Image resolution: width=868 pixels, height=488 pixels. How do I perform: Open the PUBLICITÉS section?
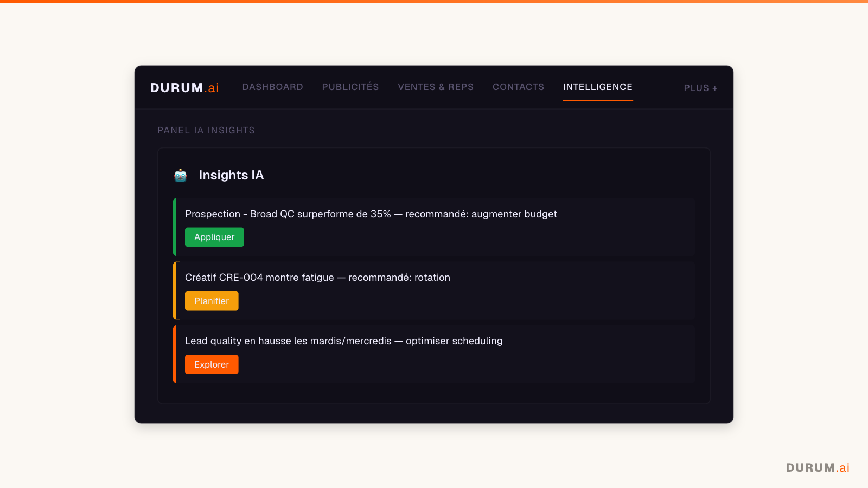click(350, 87)
